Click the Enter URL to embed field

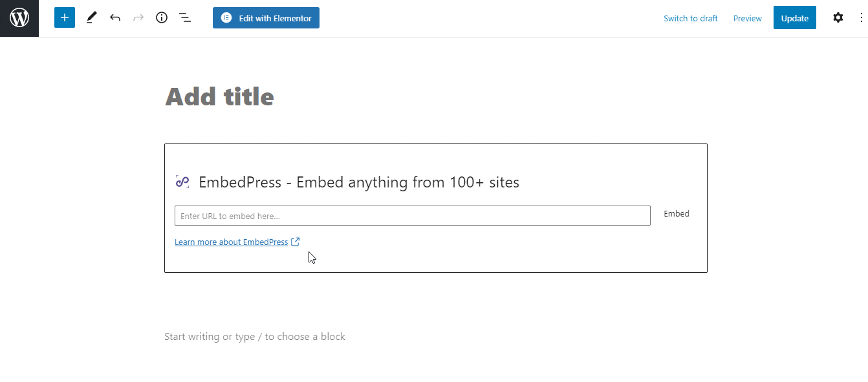(x=412, y=215)
